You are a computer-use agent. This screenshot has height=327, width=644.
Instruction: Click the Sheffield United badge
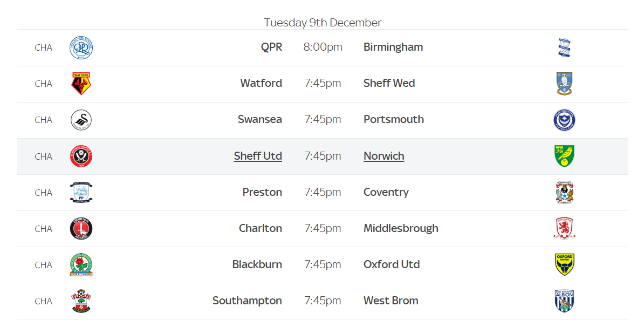click(81, 156)
